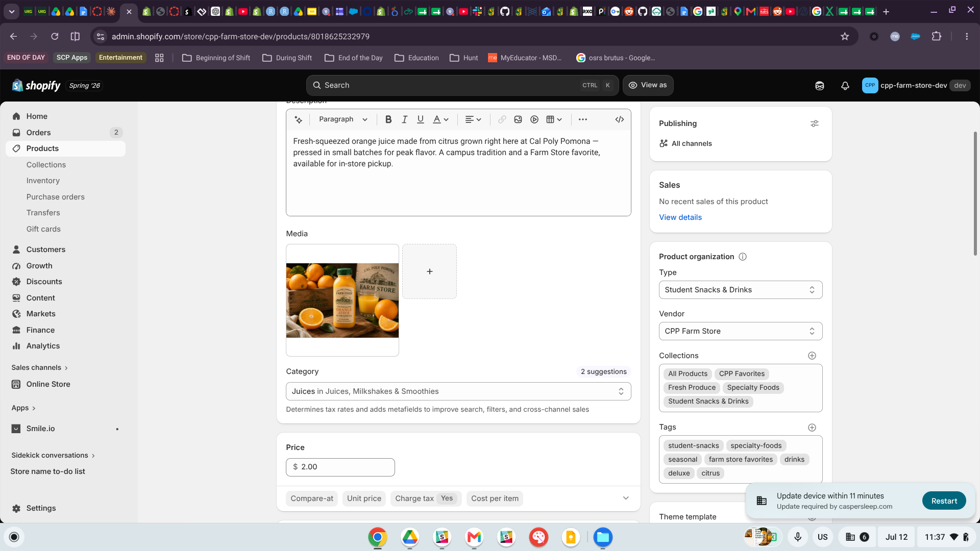
Task: Toggle italic formatting in description editor
Action: click(x=405, y=119)
